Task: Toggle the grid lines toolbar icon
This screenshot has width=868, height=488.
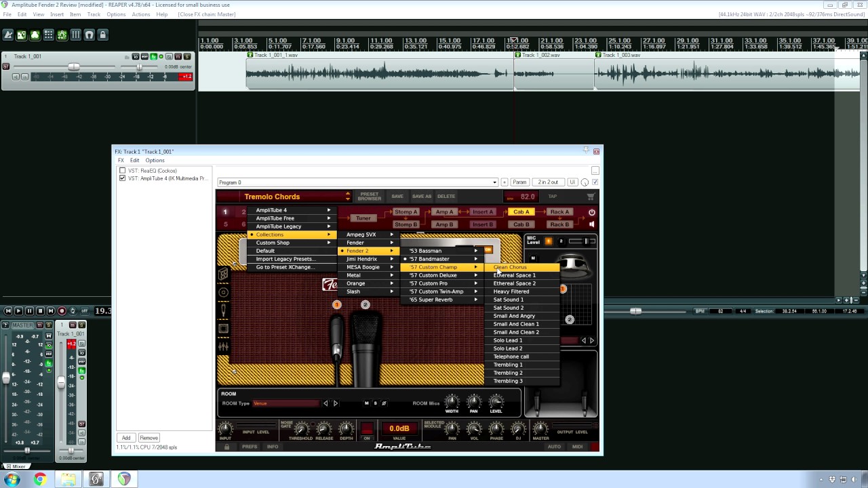Action: [x=76, y=35]
